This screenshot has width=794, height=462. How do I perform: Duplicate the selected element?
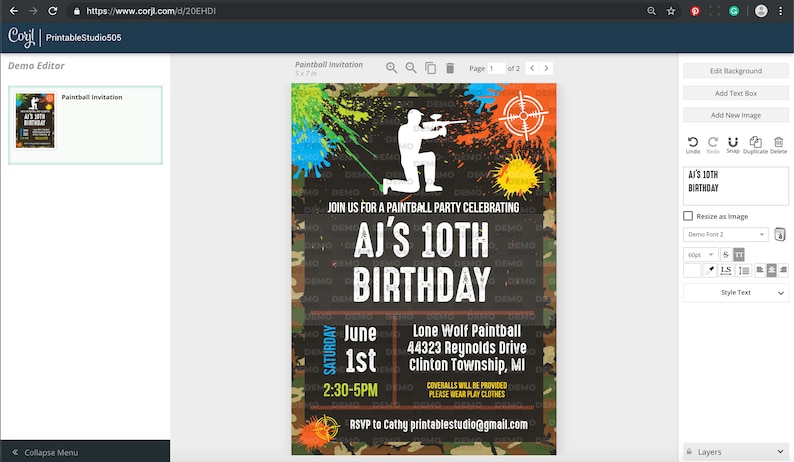click(x=755, y=144)
